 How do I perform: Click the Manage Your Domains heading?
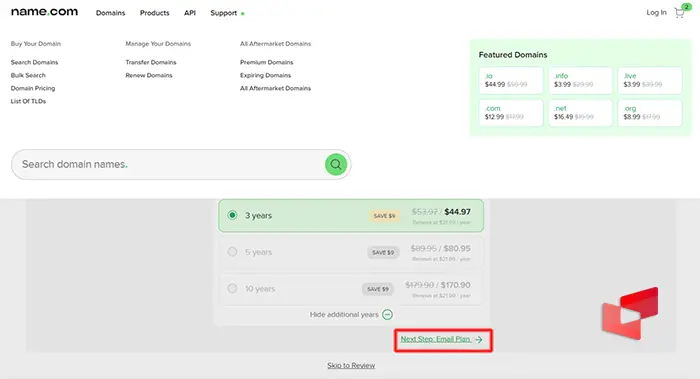pyautogui.click(x=158, y=44)
